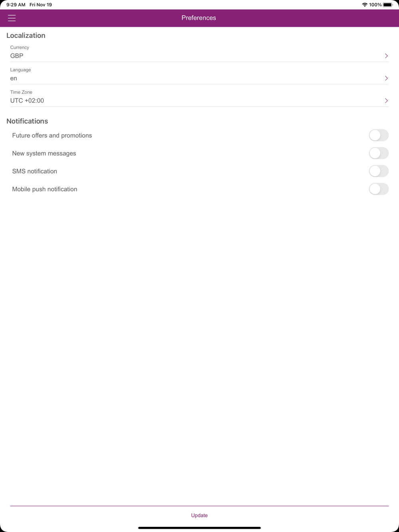
Task: Tap the status bar clock time
Action: tap(16, 5)
